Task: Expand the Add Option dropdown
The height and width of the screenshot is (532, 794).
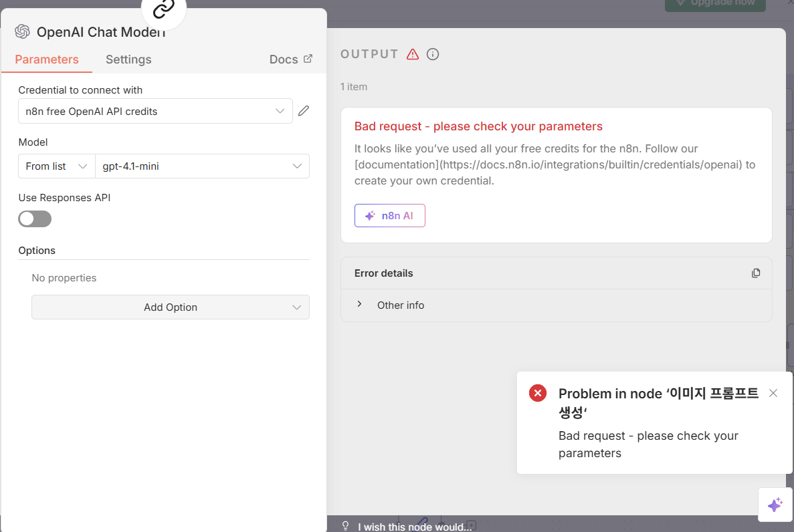Action: 171,307
